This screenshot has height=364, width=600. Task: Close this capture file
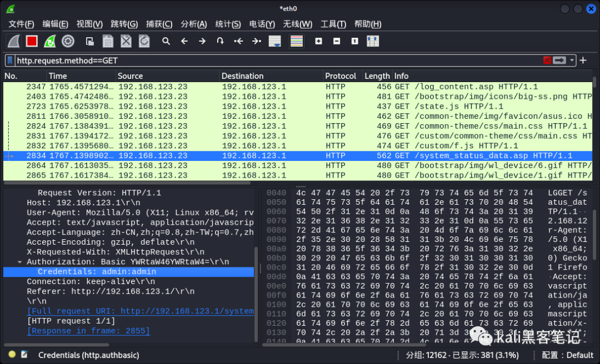click(126, 41)
